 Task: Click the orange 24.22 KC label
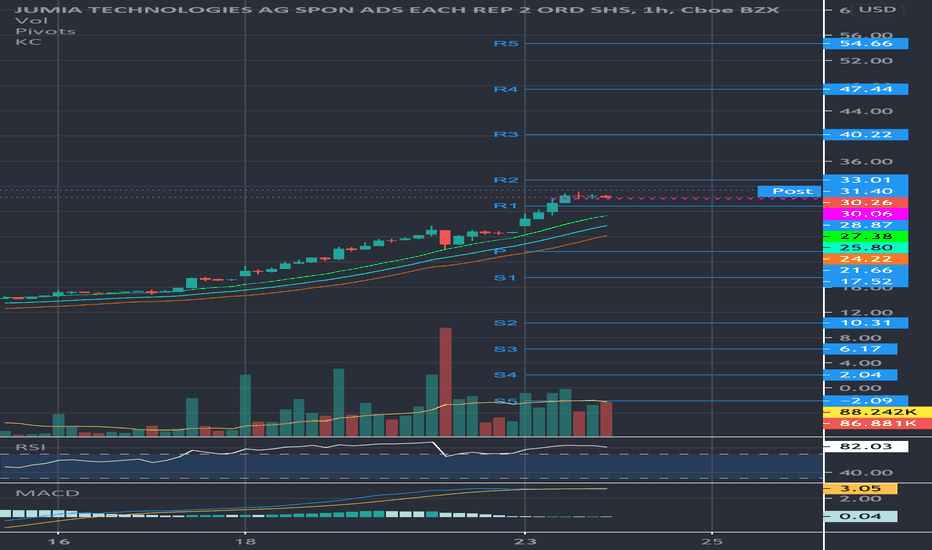tap(865, 259)
